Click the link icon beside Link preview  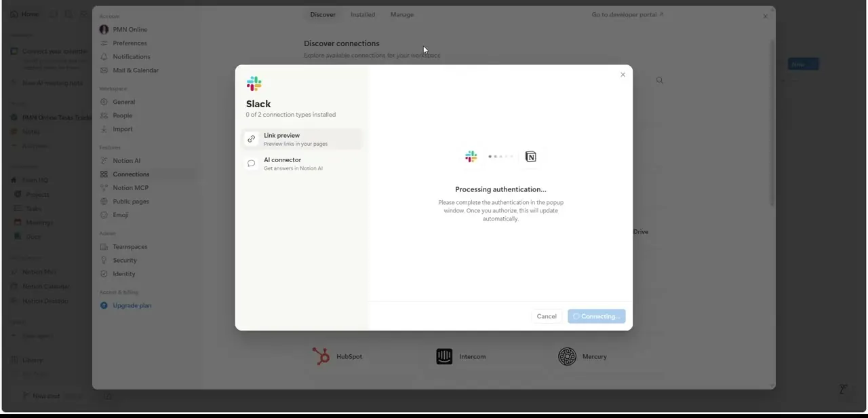click(x=252, y=139)
